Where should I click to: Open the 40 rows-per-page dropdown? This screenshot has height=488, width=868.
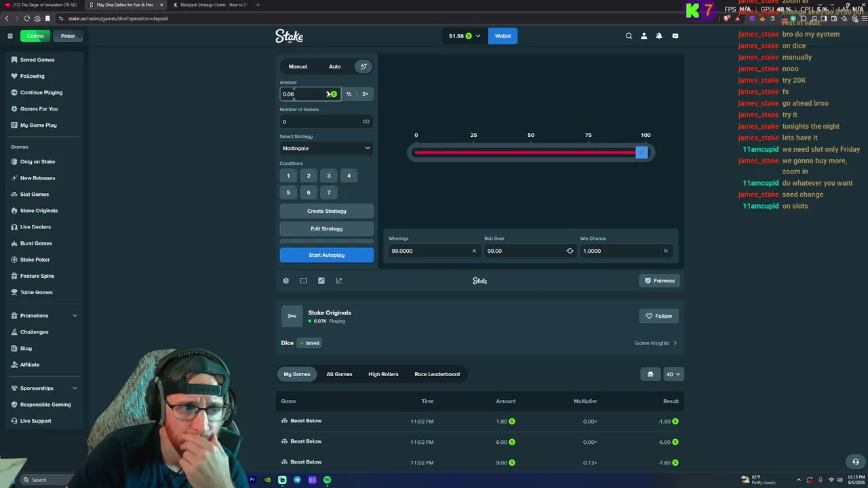pos(673,374)
